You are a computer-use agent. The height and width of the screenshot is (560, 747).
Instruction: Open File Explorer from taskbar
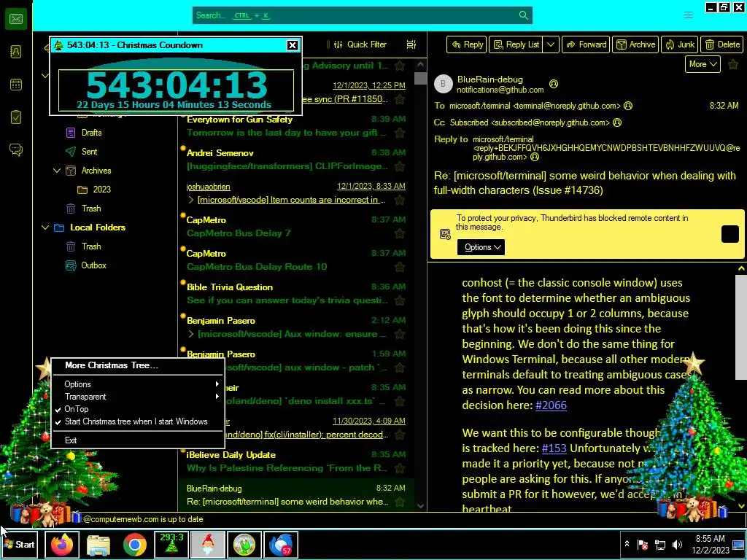[98, 544]
